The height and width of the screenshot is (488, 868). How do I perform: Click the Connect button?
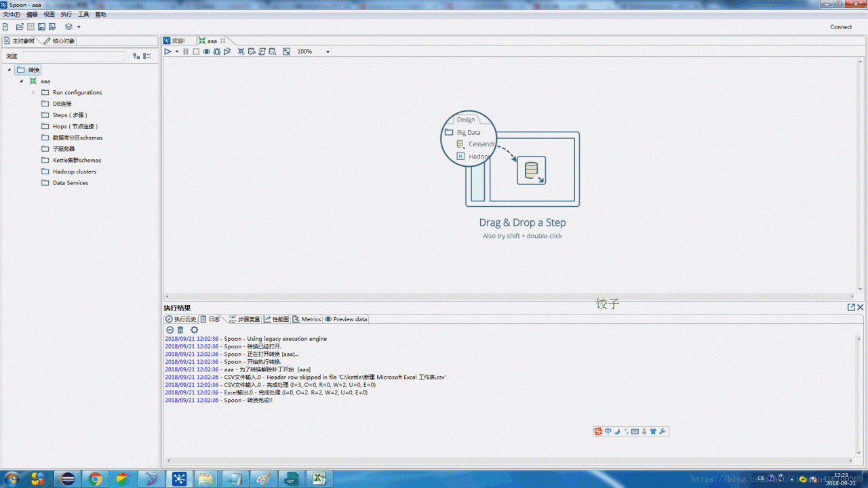[841, 27]
